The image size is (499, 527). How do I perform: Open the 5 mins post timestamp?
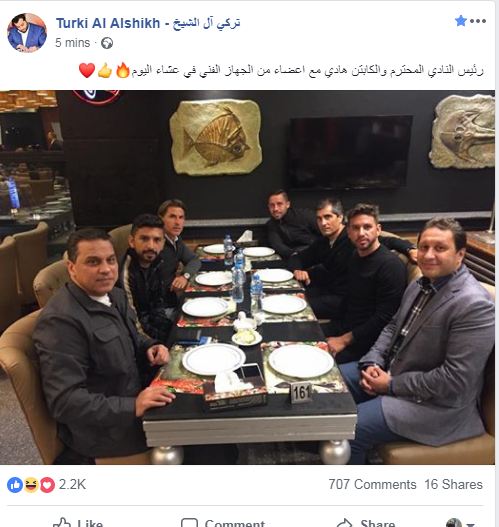(73, 43)
